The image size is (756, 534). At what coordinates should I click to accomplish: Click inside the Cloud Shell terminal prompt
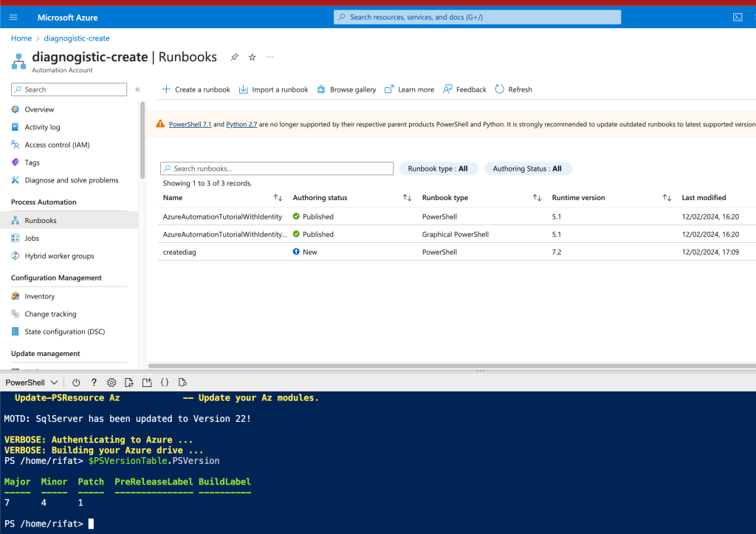point(91,524)
